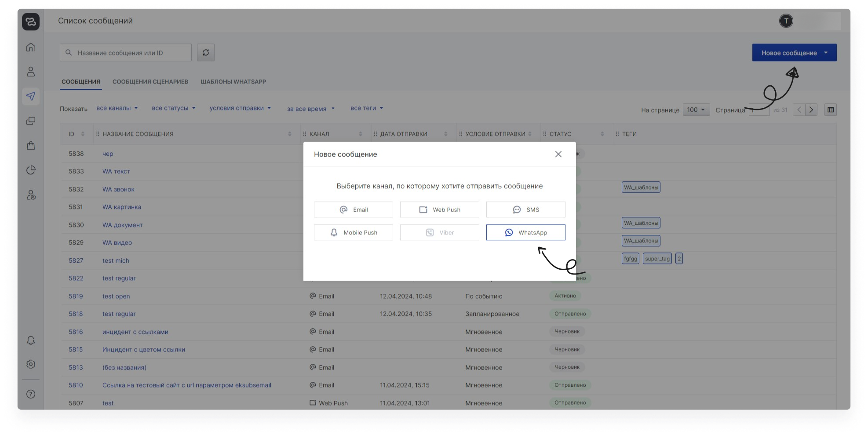This screenshot has height=436, width=868.
Task: Refresh the message list
Action: click(206, 52)
